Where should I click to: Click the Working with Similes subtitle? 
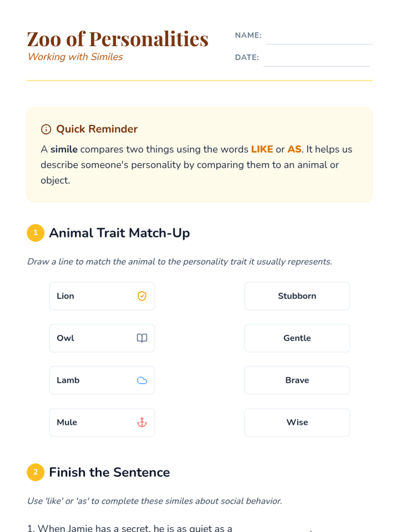tap(75, 57)
